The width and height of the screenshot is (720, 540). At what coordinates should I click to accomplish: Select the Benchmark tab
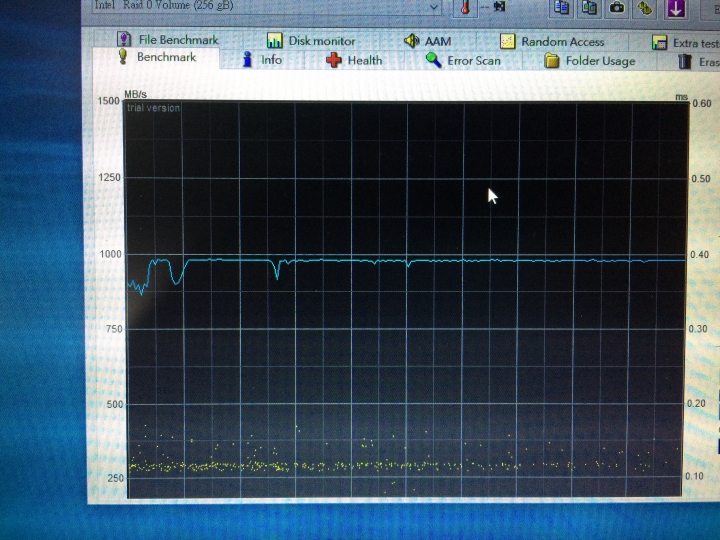click(156, 57)
